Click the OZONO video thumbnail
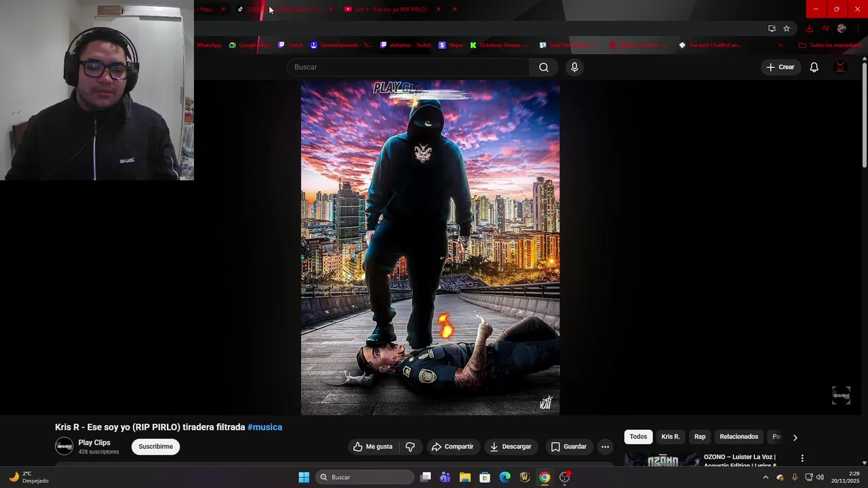 (662, 460)
